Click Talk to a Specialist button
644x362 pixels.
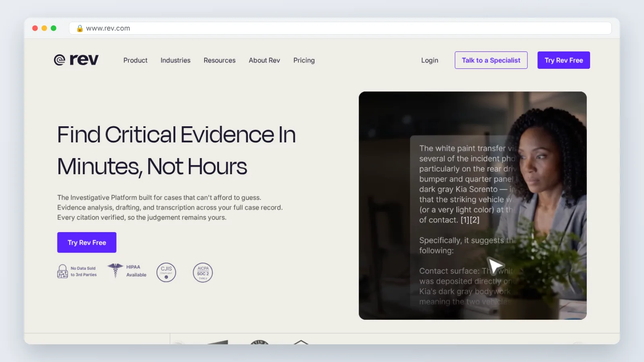(x=491, y=60)
